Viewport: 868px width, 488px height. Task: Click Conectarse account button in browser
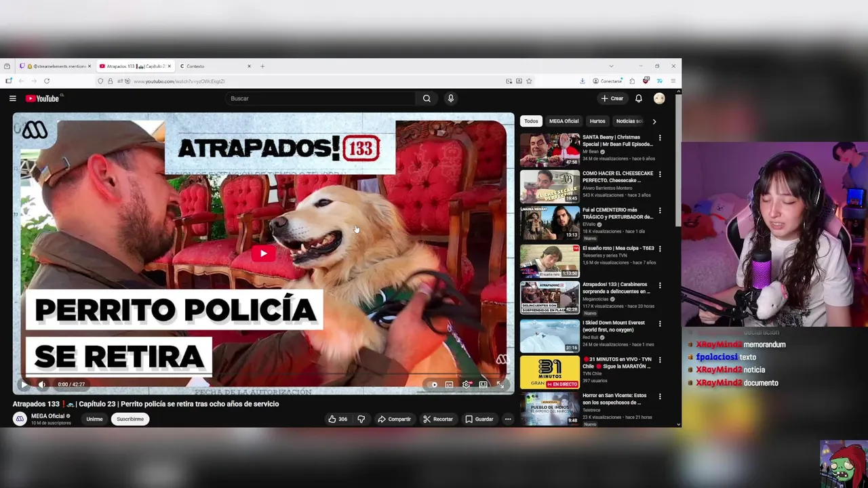[x=608, y=81]
